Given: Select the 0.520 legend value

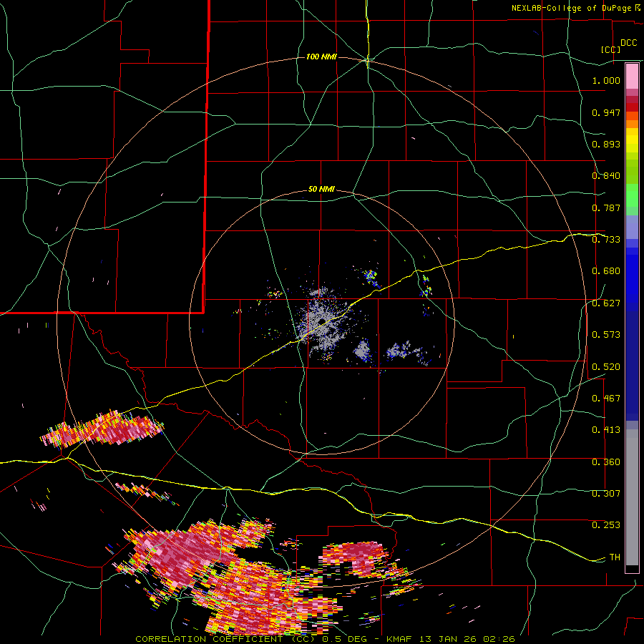Looking at the screenshot, I should [606, 367].
